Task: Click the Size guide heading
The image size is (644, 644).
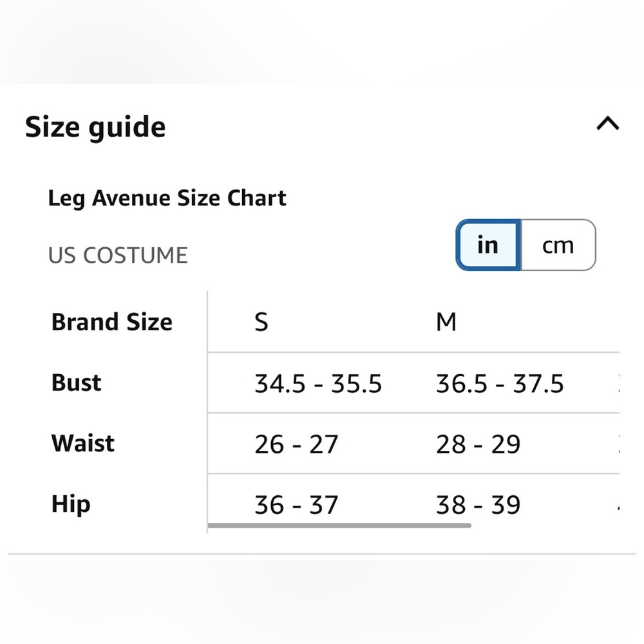Action: click(95, 127)
